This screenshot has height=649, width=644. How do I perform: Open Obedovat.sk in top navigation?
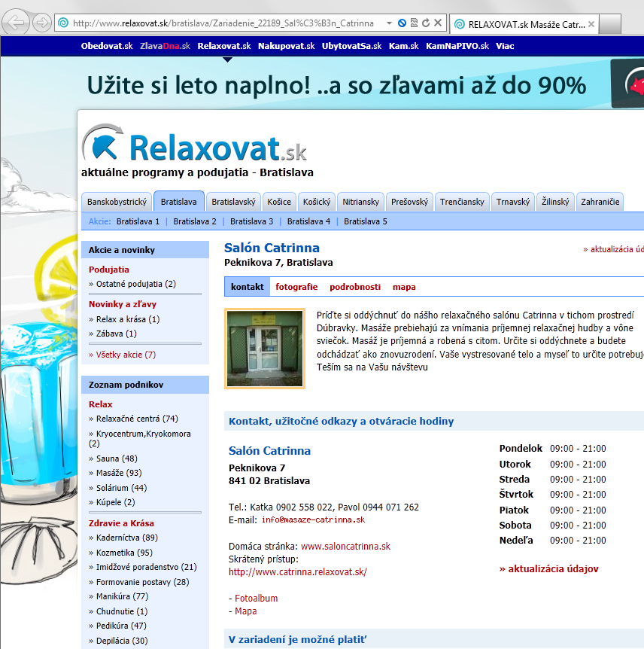107,46
